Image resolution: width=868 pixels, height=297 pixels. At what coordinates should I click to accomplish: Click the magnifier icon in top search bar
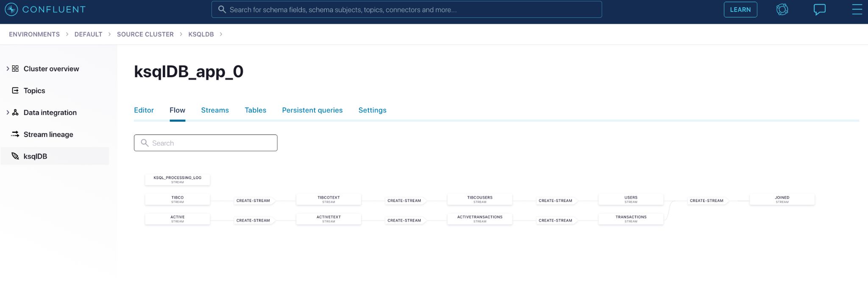click(x=222, y=9)
